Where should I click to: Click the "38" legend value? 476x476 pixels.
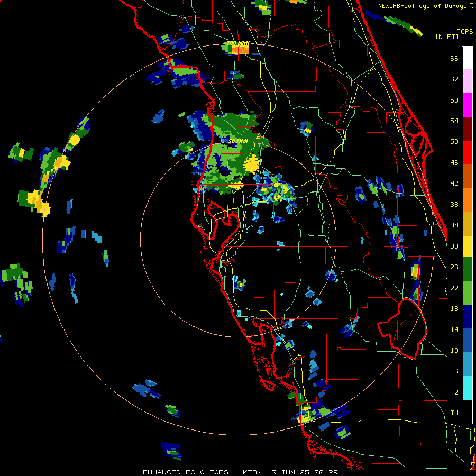(454, 204)
